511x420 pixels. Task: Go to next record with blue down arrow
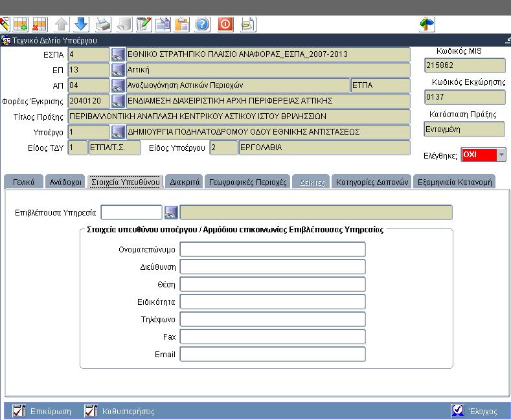click(81, 25)
